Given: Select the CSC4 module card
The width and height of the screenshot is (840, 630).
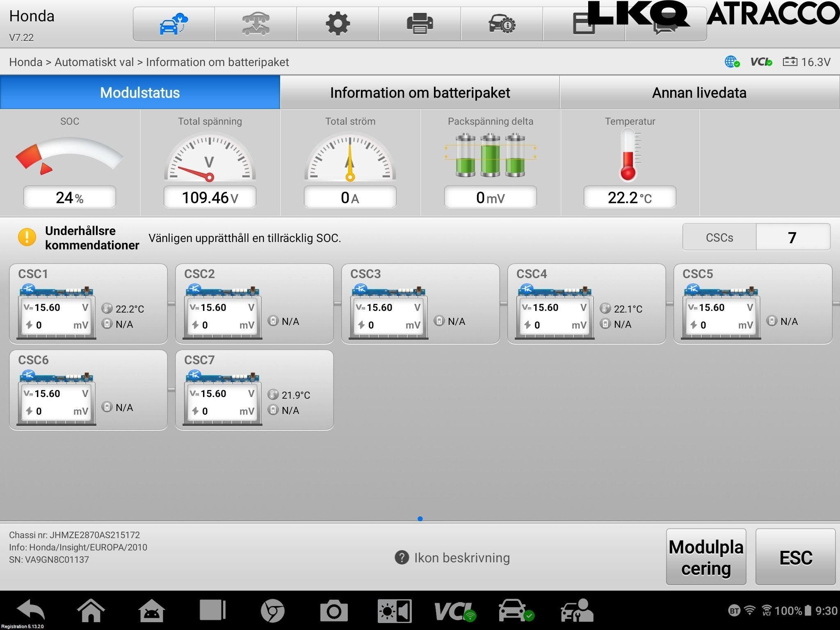Looking at the screenshot, I should [587, 304].
